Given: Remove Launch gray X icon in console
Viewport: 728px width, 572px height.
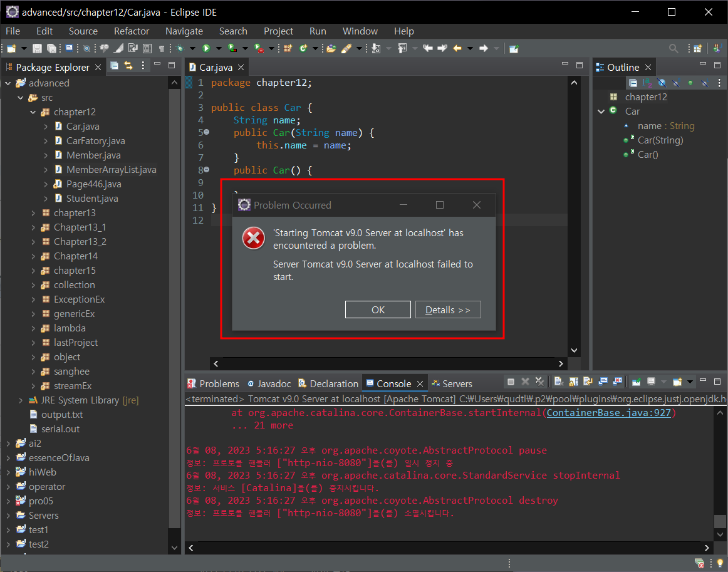Looking at the screenshot, I should (x=525, y=382).
